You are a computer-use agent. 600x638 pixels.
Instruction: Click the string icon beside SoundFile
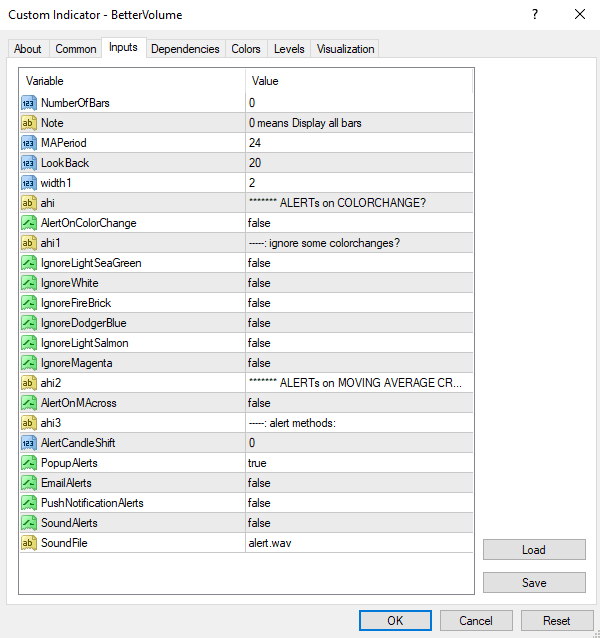click(29, 542)
